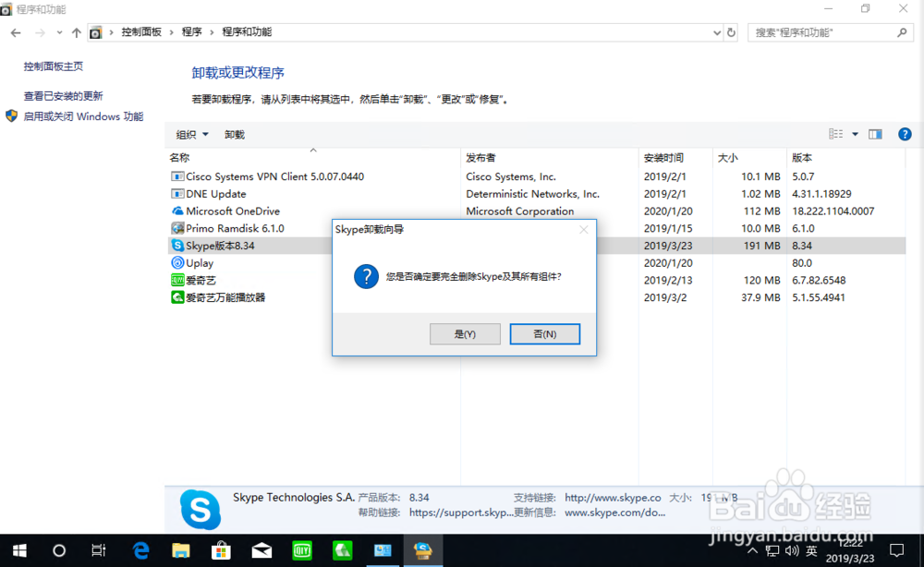Go up one folder level arrow
This screenshot has width=924, height=567.
click(x=76, y=32)
